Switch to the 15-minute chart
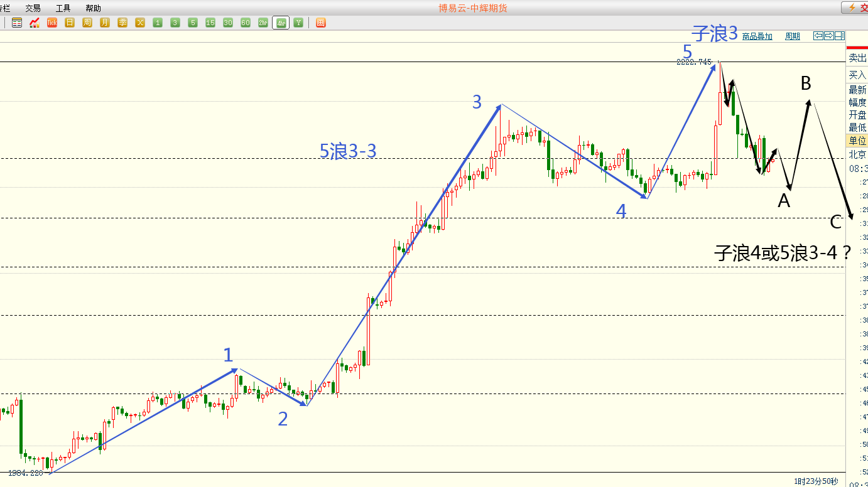The image size is (868, 487). [210, 23]
